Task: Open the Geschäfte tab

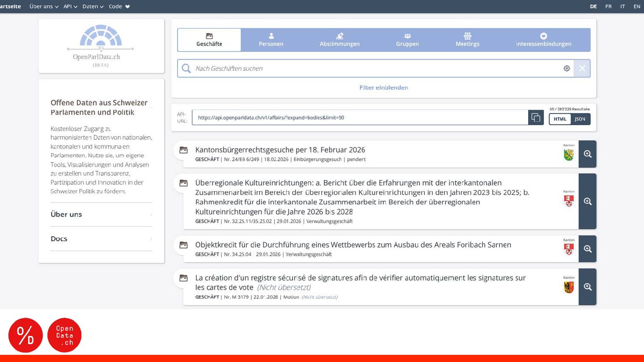Action: pyautogui.click(x=209, y=40)
